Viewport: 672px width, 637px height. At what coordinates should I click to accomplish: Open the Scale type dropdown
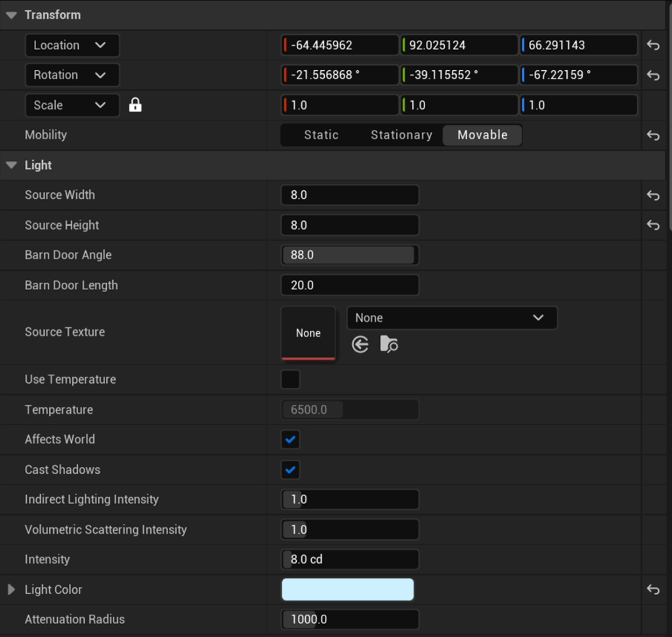(72, 105)
